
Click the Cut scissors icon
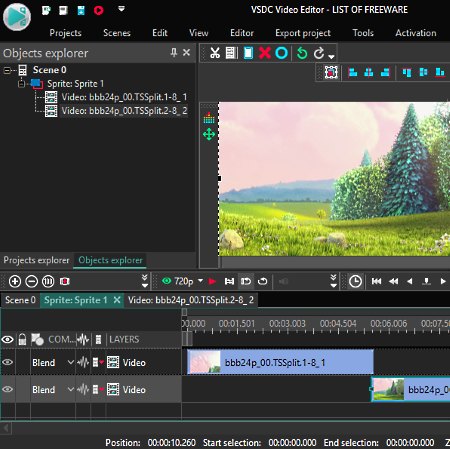point(215,53)
